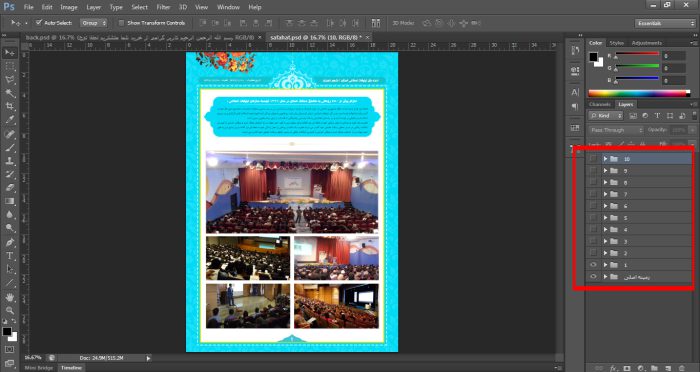The image size is (700, 372).
Task: Switch to the back.psd document tab
Action: click(143, 38)
